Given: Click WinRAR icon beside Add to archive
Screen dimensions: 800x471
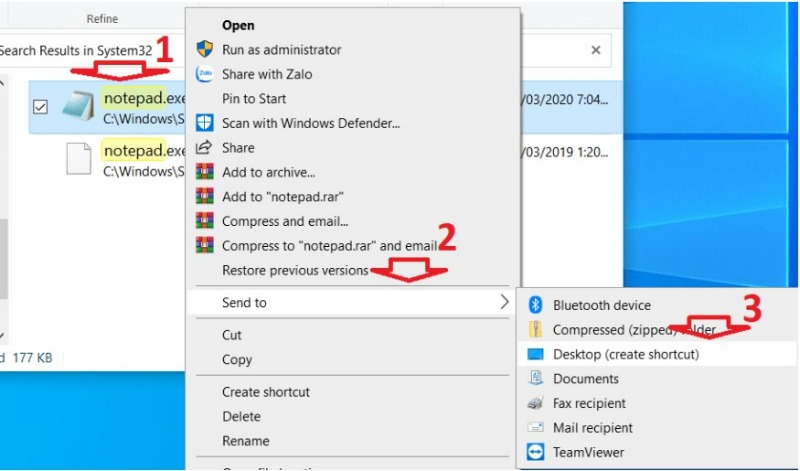Looking at the screenshot, I should click(205, 172).
